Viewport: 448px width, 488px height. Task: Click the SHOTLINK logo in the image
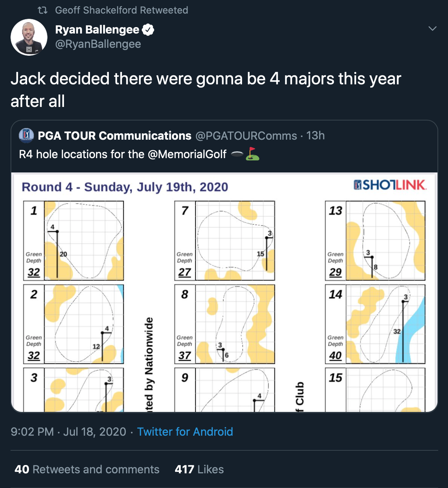pos(390,185)
